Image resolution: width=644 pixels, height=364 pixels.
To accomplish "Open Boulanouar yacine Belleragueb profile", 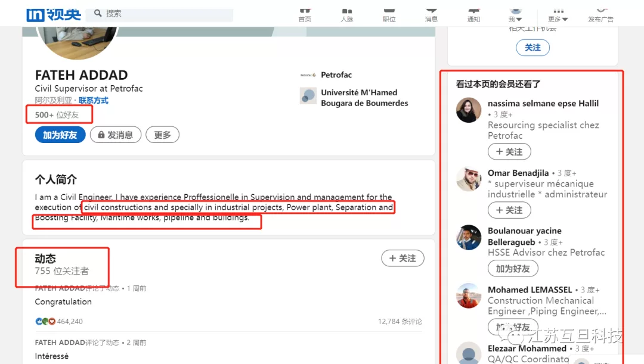I will pos(525,237).
